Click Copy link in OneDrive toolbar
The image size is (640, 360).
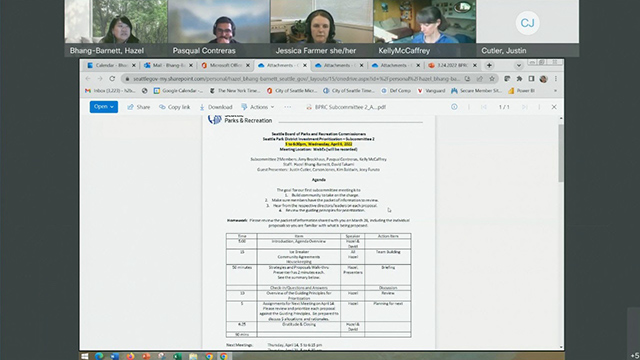[175, 107]
